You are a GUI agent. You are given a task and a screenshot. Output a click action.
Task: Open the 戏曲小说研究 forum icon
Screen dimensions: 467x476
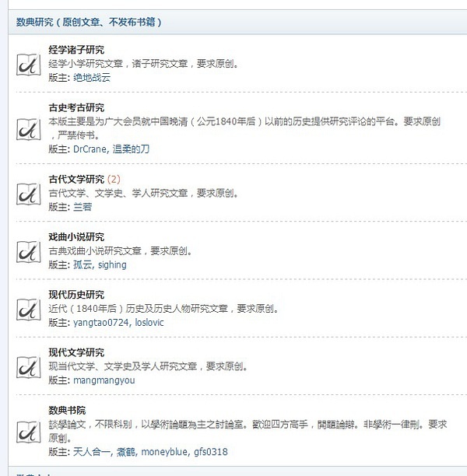(29, 252)
